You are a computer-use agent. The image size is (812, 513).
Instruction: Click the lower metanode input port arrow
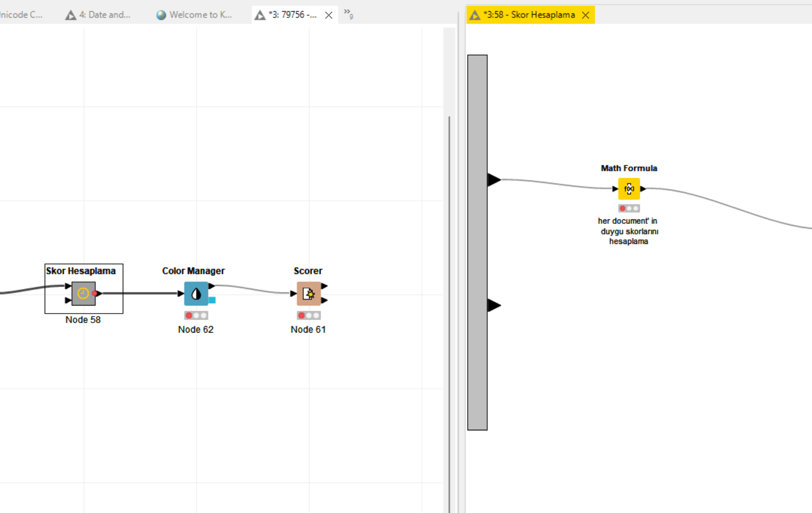(494, 305)
